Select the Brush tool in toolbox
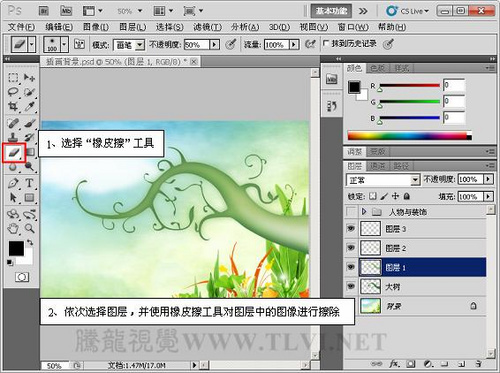Image resolution: width=500 pixels, height=373 pixels. tap(29, 123)
